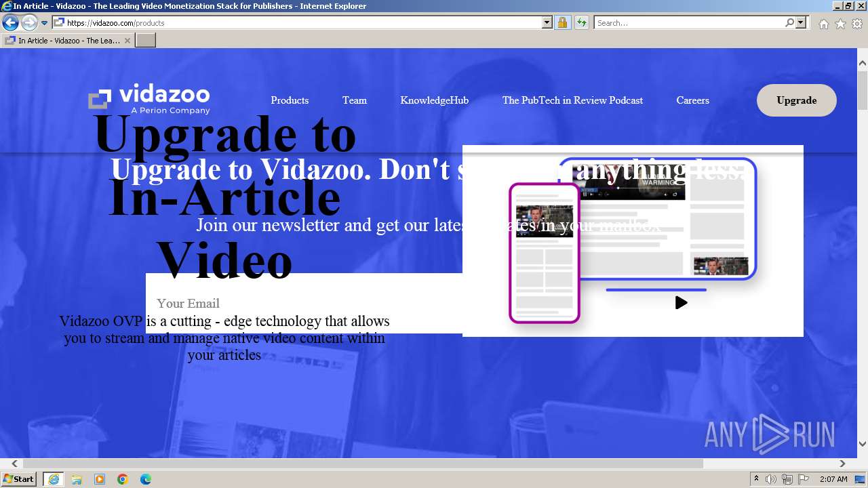Click the horizontal scrollbar left arrow
Image resolution: width=868 pixels, height=488 pixels.
tap(14, 464)
